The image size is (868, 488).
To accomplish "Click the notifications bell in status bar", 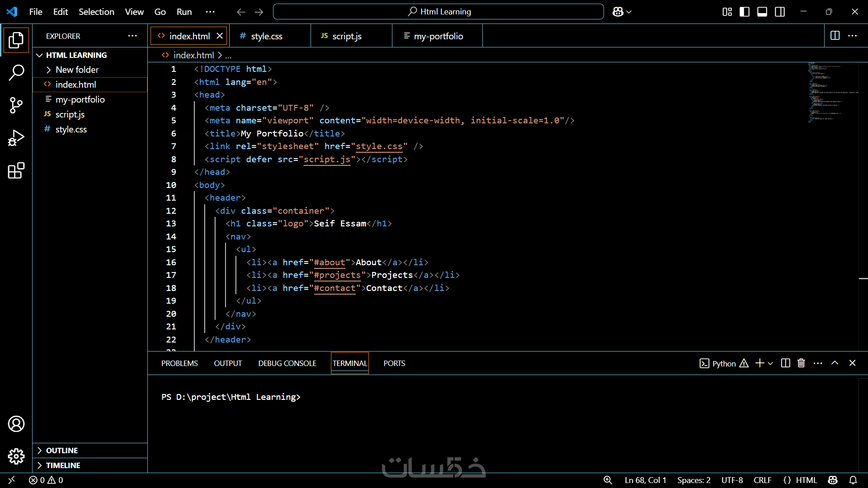I will [x=853, y=480].
